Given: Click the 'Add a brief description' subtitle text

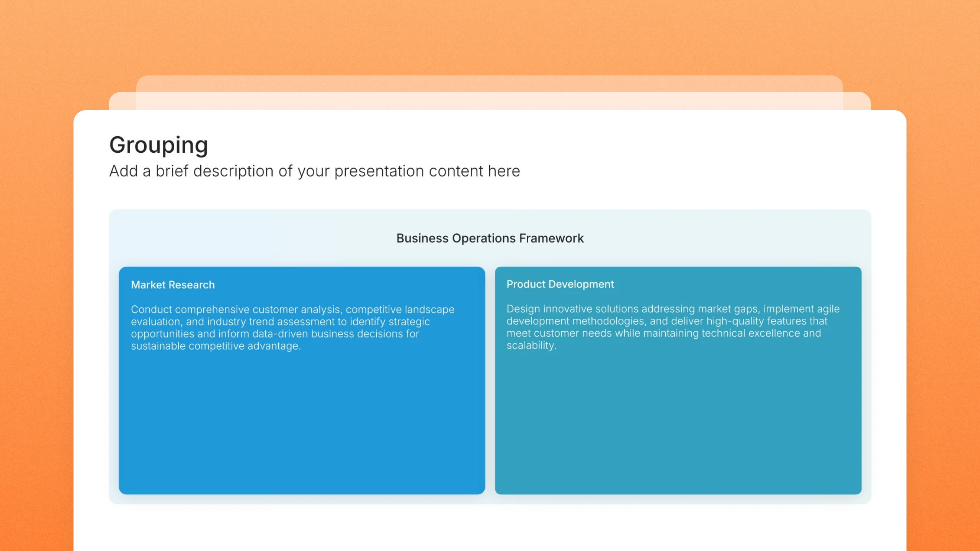Looking at the screenshot, I should [315, 171].
